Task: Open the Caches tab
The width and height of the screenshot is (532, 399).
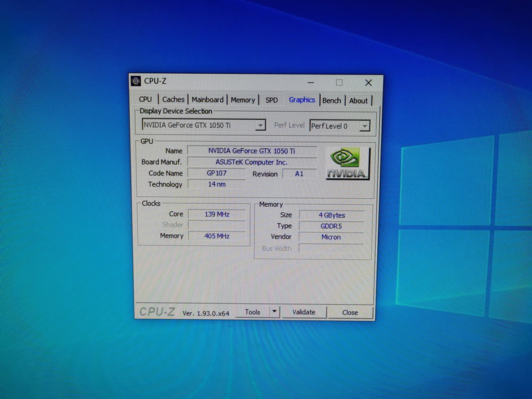Action: pos(173,99)
